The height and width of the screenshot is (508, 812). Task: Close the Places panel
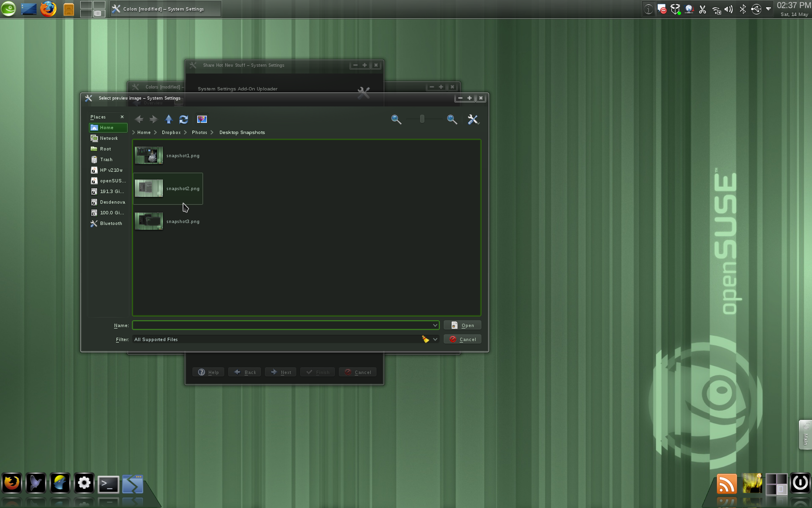pos(122,117)
